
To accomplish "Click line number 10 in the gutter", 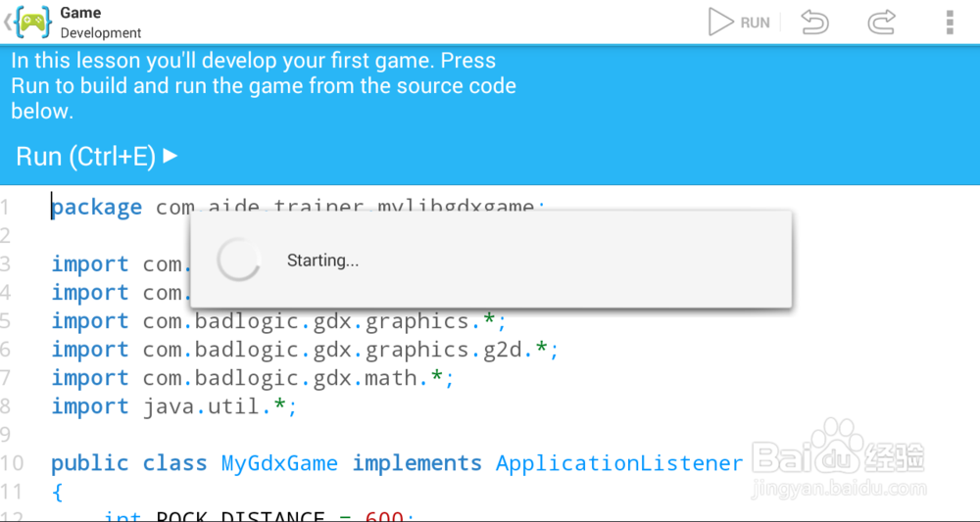I will (x=13, y=463).
